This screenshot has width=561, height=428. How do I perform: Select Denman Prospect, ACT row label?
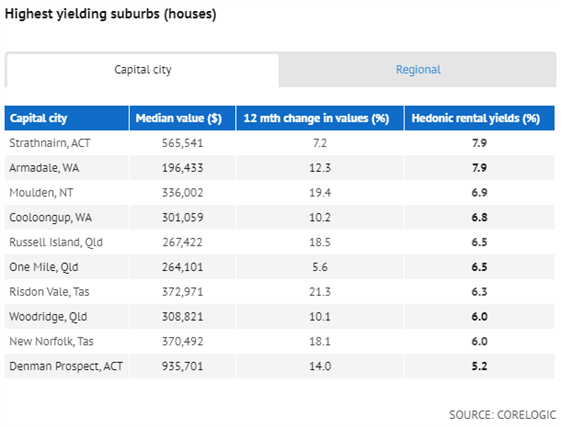coord(66,366)
